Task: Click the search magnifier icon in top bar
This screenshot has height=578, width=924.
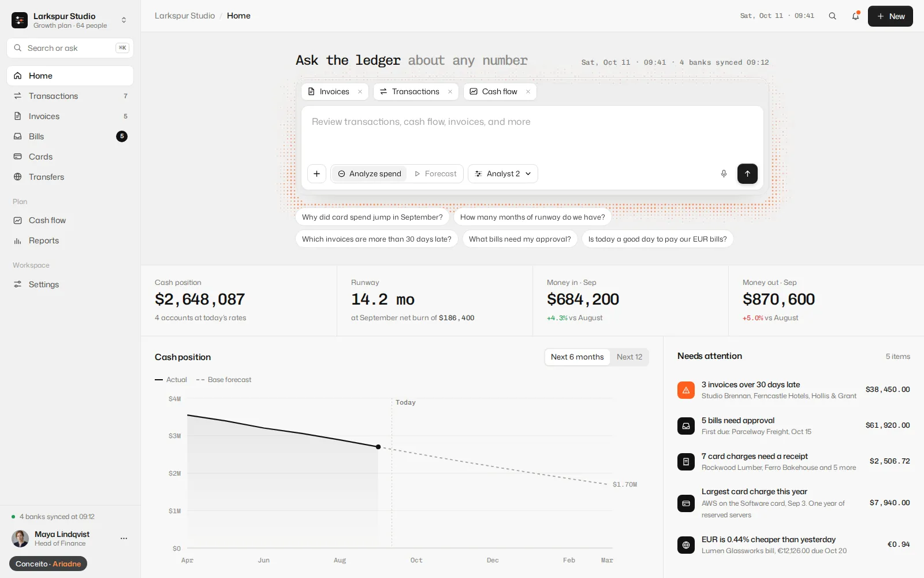Action: (x=832, y=16)
